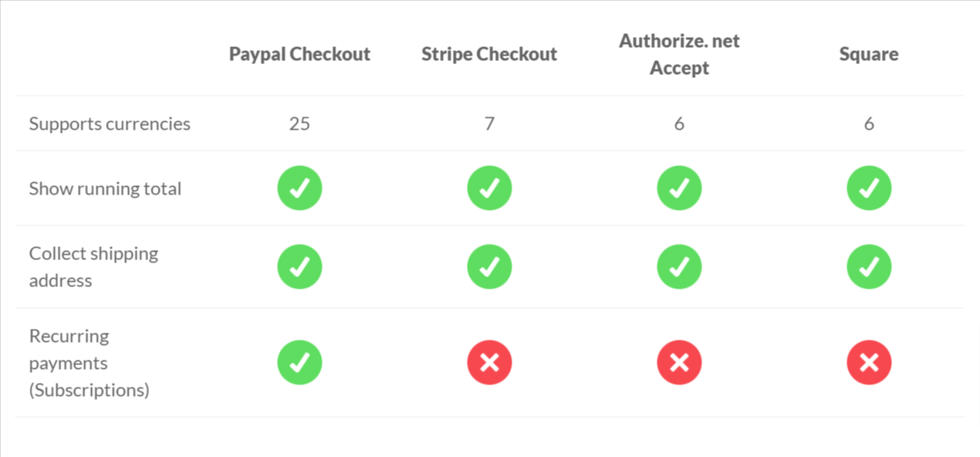Select the Authorize. net Accept header

(679, 54)
